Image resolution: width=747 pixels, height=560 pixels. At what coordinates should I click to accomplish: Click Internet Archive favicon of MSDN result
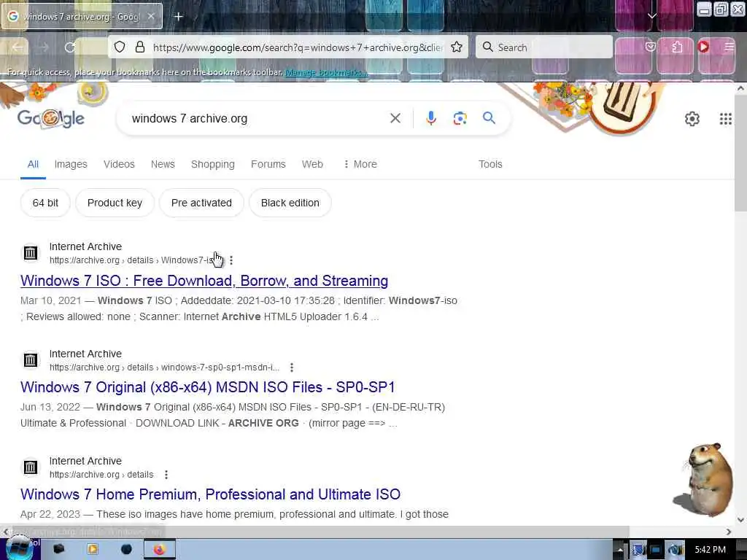pyautogui.click(x=31, y=360)
